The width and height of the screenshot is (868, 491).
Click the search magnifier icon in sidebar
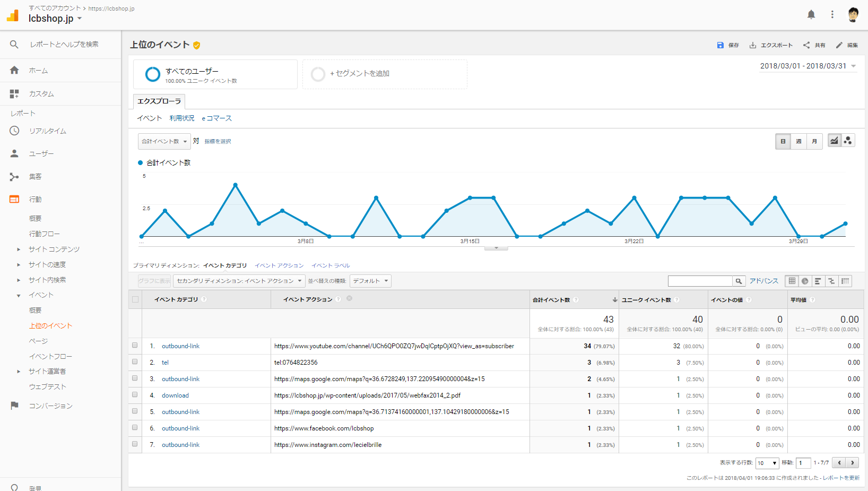coord(14,45)
